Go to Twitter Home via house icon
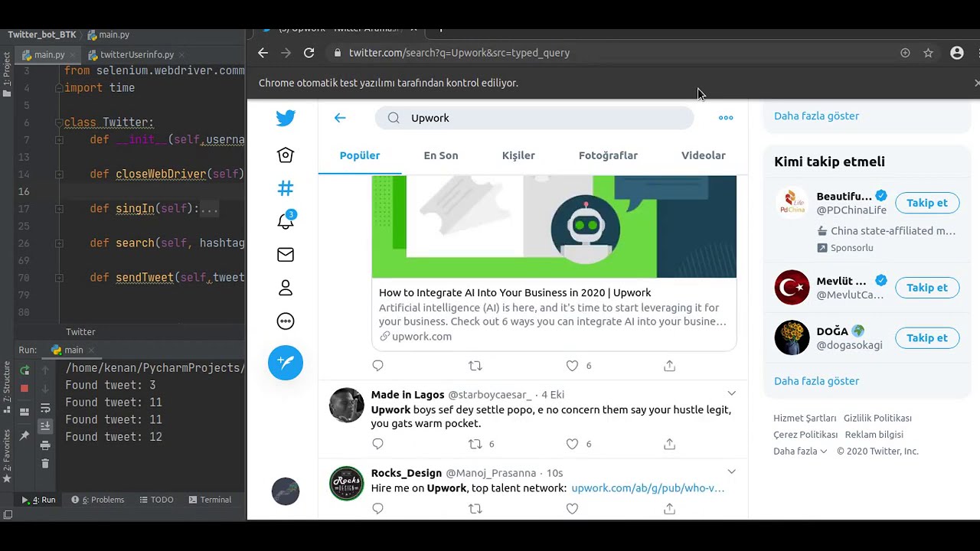980x551 pixels. click(286, 155)
